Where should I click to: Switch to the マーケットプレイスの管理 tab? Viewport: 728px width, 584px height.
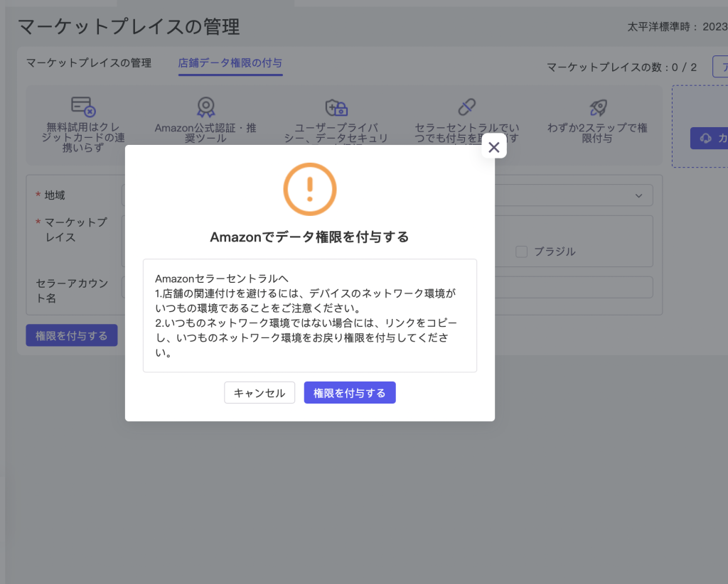[89, 63]
